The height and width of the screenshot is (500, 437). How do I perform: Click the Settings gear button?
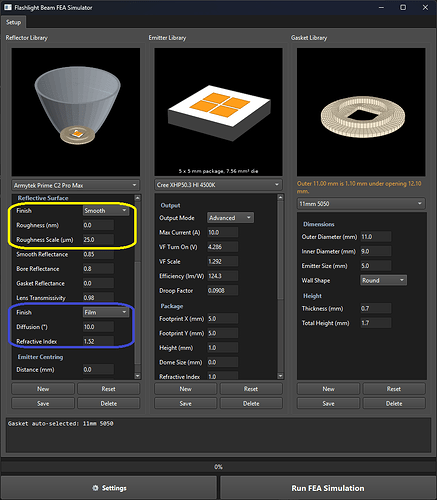click(109, 488)
